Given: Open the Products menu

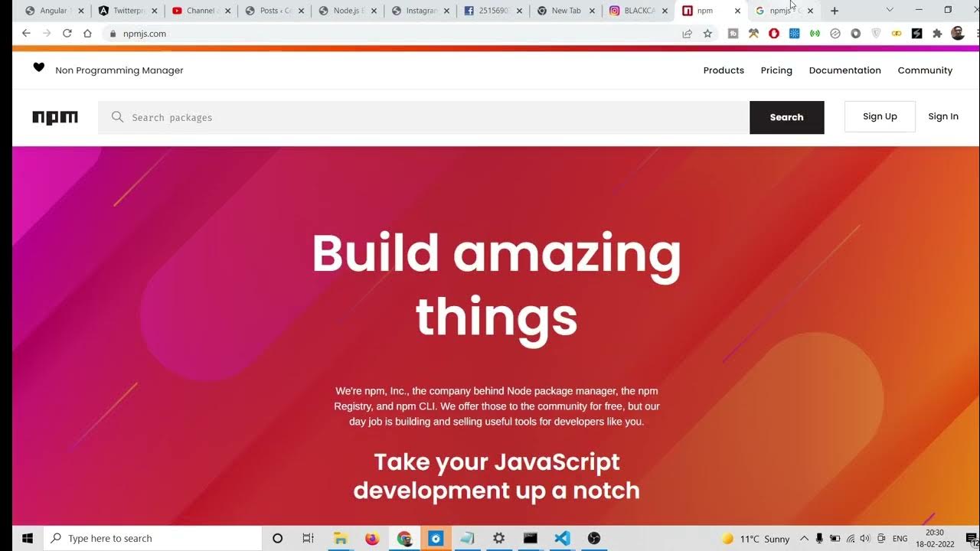Looking at the screenshot, I should coord(724,70).
